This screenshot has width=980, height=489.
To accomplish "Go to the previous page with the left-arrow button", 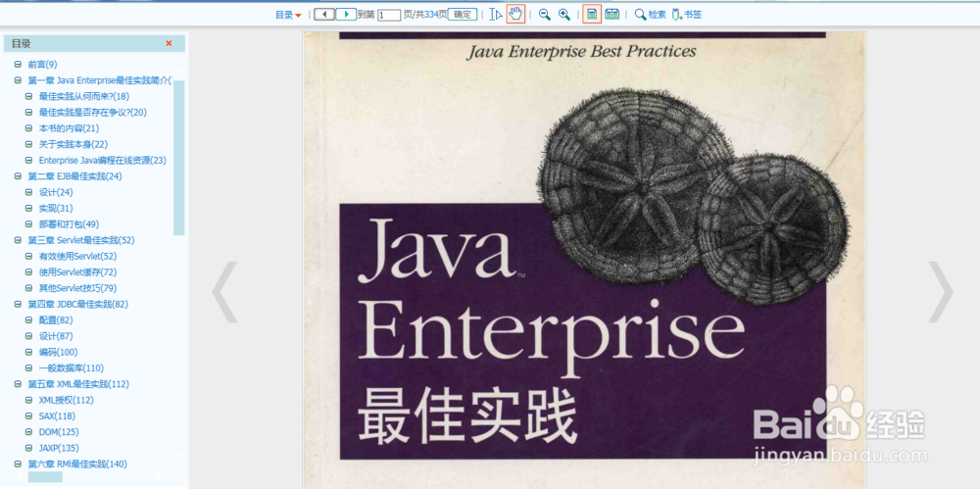I will coord(323,14).
